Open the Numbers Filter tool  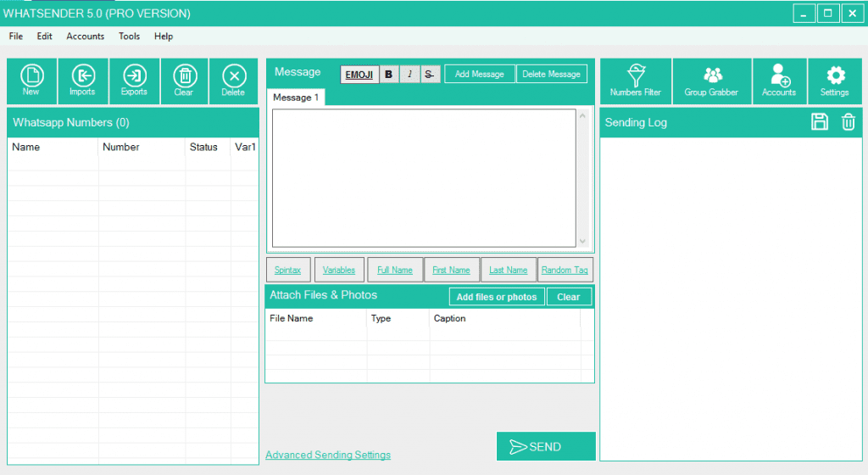tap(635, 81)
